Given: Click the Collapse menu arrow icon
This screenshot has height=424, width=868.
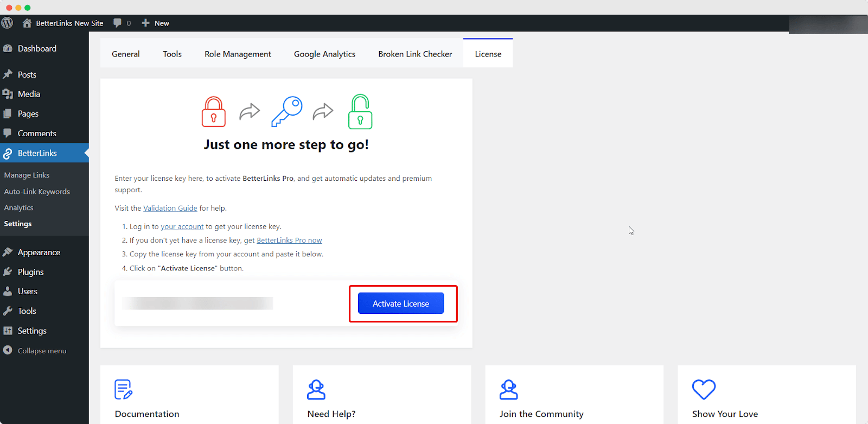Looking at the screenshot, I should [8, 350].
